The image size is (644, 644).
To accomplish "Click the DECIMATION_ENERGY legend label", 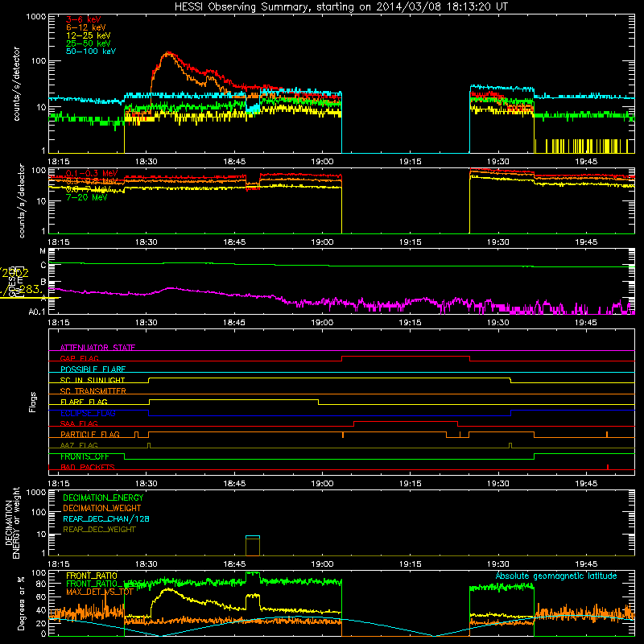I will click(103, 497).
